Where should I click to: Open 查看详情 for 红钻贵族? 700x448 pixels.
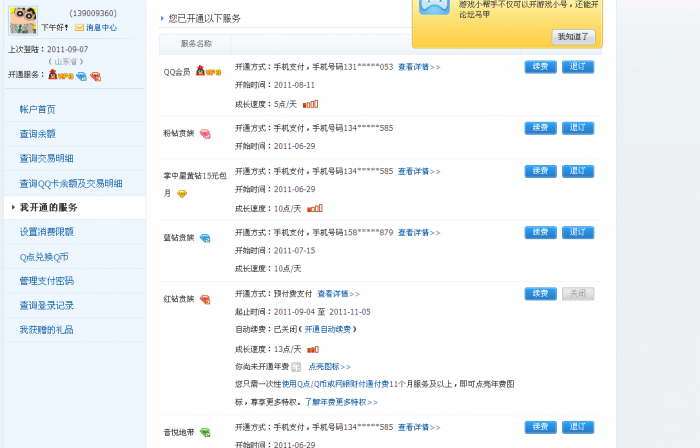338,294
